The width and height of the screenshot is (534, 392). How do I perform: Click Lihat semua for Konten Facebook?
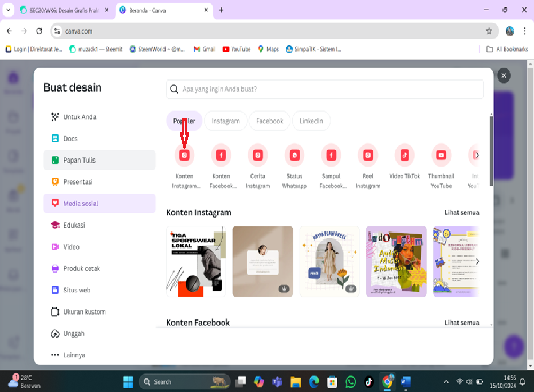(x=462, y=323)
